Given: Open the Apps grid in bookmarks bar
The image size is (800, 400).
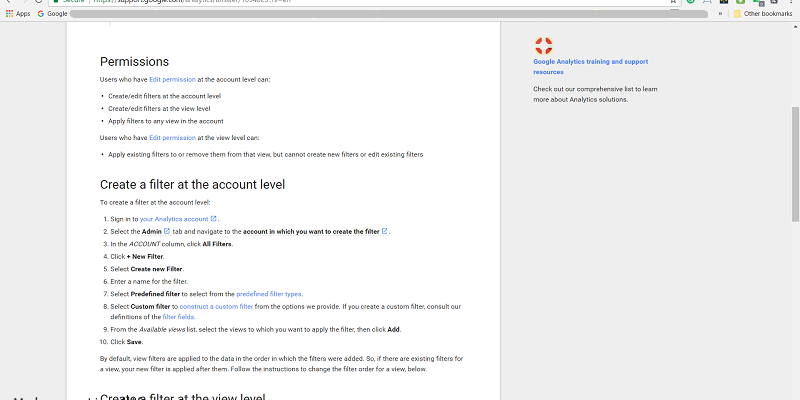Looking at the screenshot, I should pyautogui.click(x=18, y=14).
